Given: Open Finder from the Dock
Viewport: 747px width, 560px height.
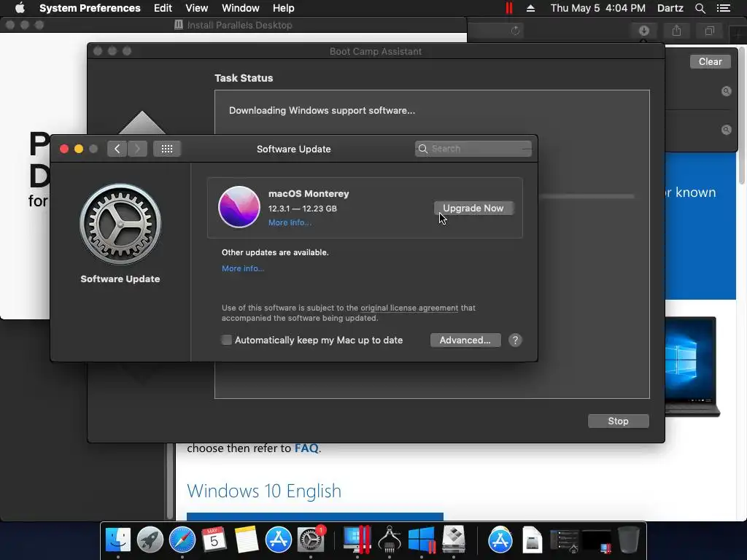Looking at the screenshot, I should pyautogui.click(x=117, y=540).
